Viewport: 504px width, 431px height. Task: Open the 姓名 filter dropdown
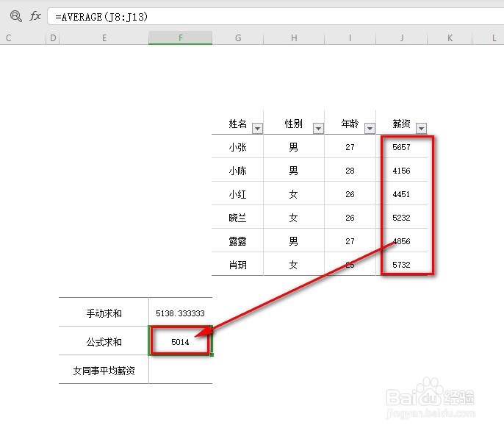[x=257, y=129]
